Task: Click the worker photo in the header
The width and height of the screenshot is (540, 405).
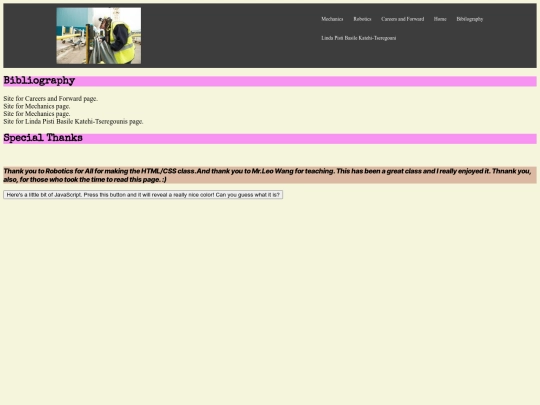Action: [x=99, y=35]
